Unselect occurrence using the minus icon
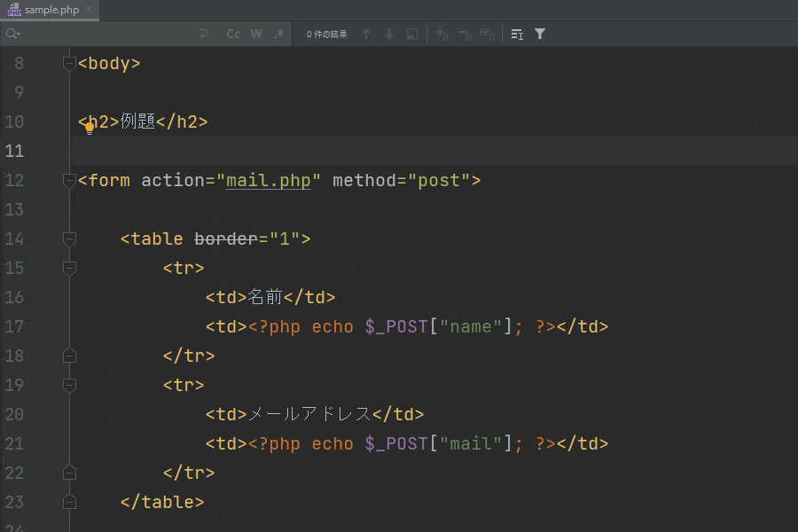Viewport: 798px width, 532px height. (x=465, y=35)
